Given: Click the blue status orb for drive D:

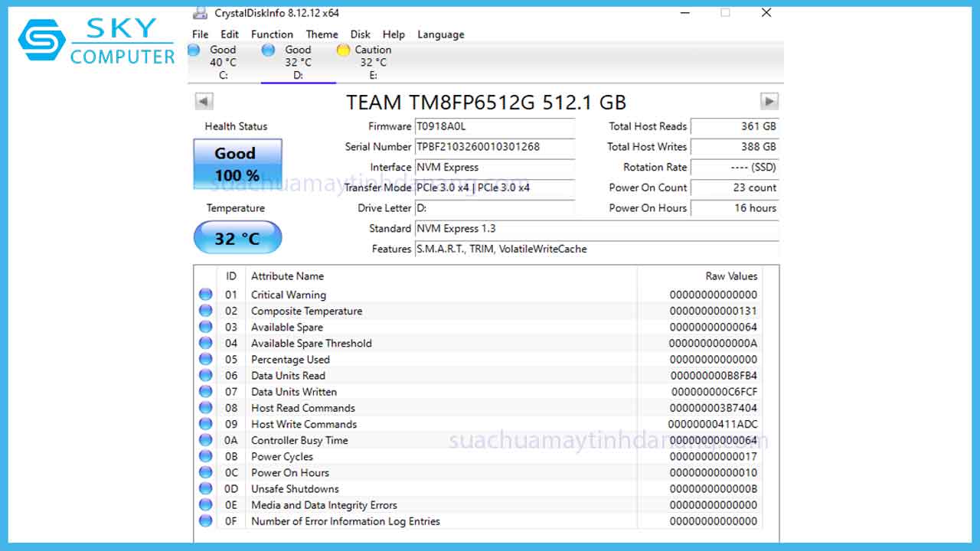Looking at the screenshot, I should click(268, 50).
